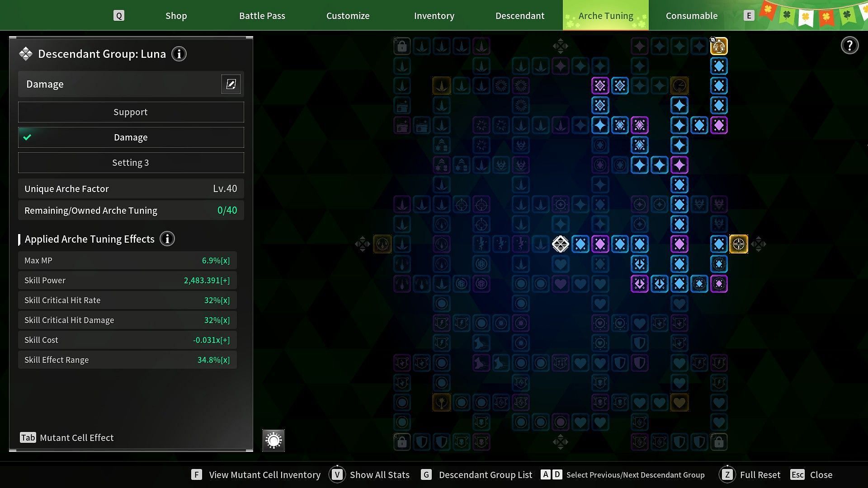Toggle the purple concentric-diamond node
Screen dimensions: 868x488
[600, 85]
